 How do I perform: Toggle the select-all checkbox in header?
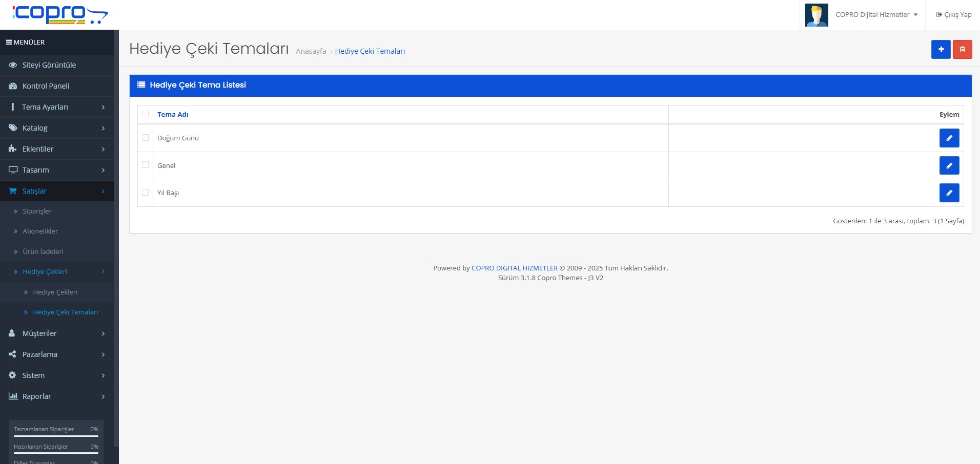[146, 114]
